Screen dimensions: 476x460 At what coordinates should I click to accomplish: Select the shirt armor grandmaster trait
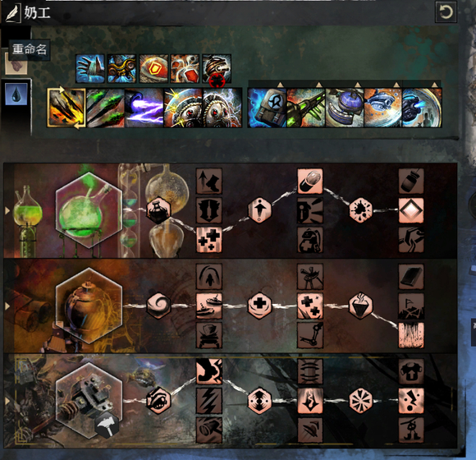[x=411, y=371]
